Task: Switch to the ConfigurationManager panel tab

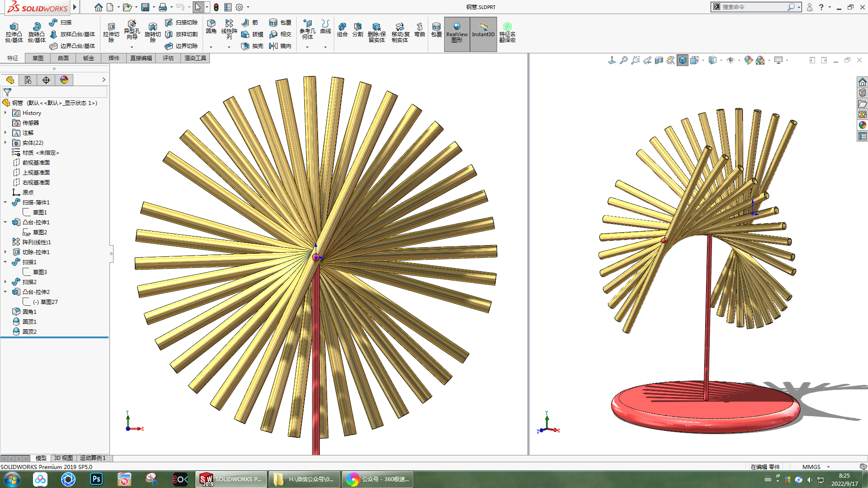Action: (28, 80)
